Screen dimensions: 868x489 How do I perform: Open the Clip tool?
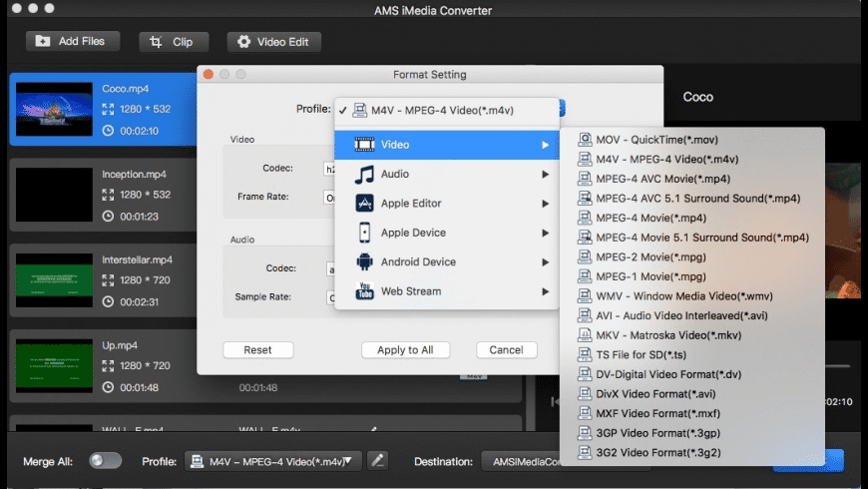[x=174, y=42]
